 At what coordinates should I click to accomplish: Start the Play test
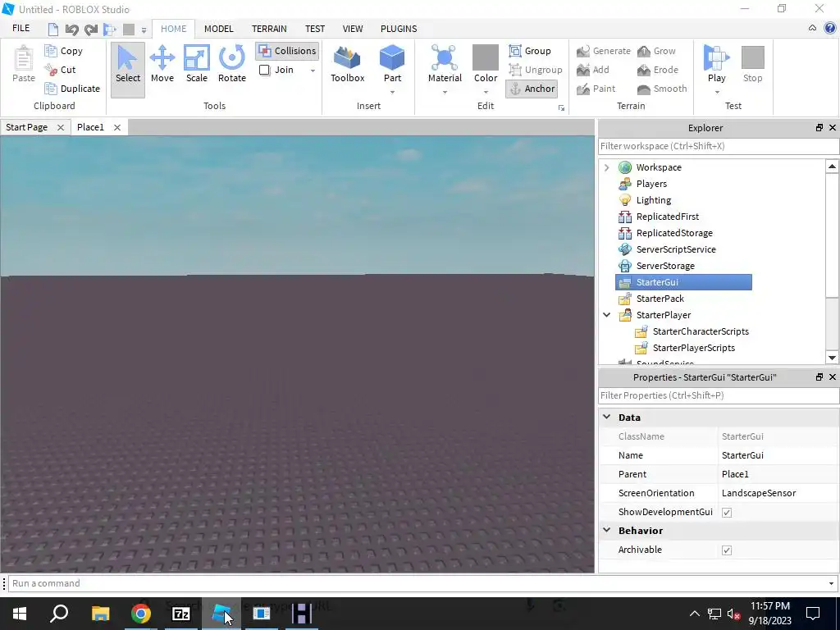[x=716, y=64]
